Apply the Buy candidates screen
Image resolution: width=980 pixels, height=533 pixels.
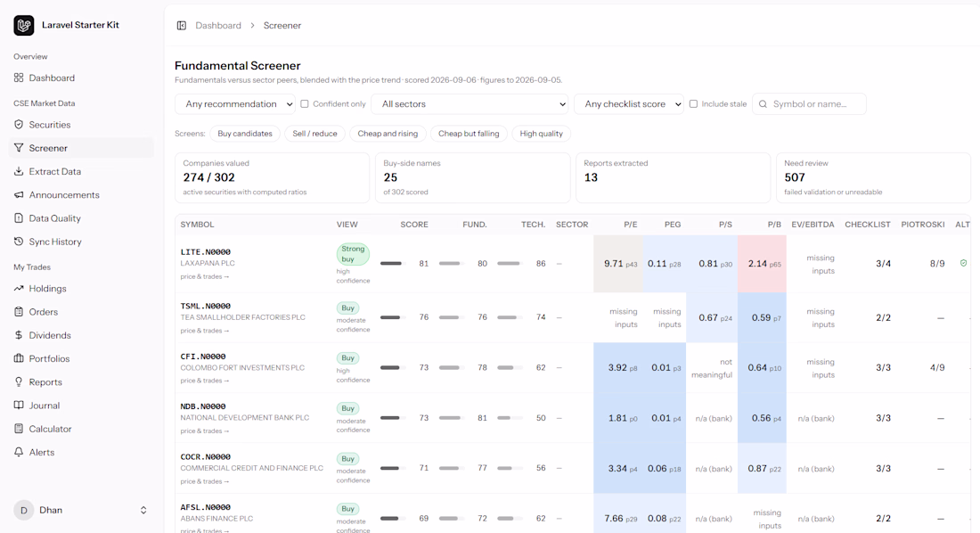[x=245, y=134]
